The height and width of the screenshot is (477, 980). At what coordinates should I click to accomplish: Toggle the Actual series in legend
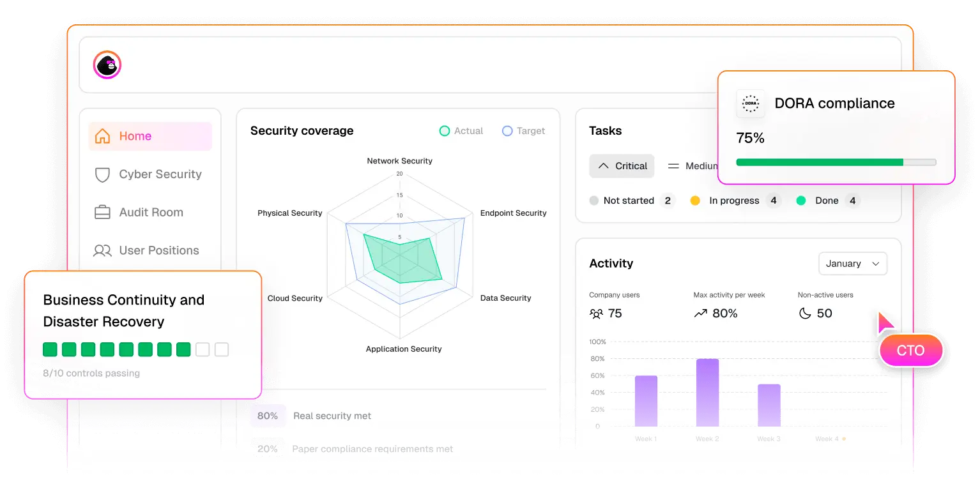[461, 131]
